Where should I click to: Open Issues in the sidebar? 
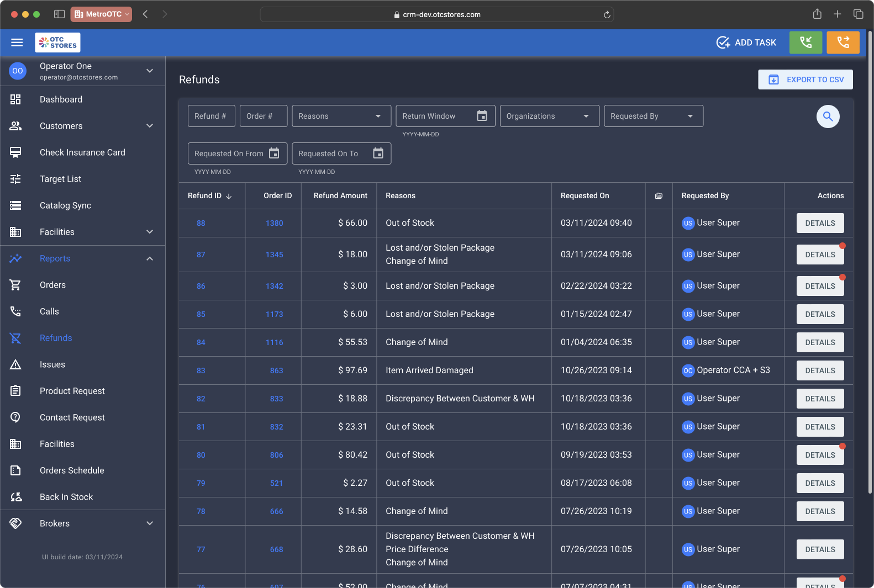(52, 364)
